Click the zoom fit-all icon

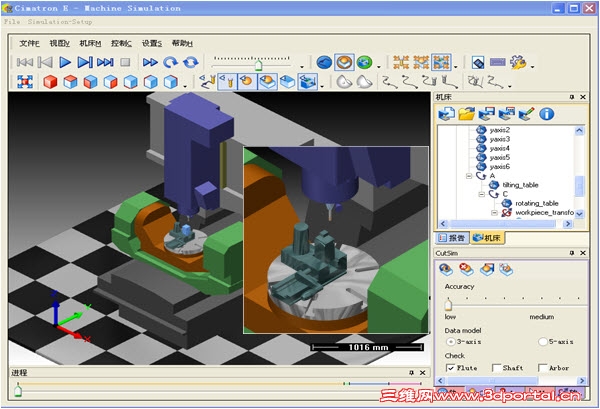[25, 82]
